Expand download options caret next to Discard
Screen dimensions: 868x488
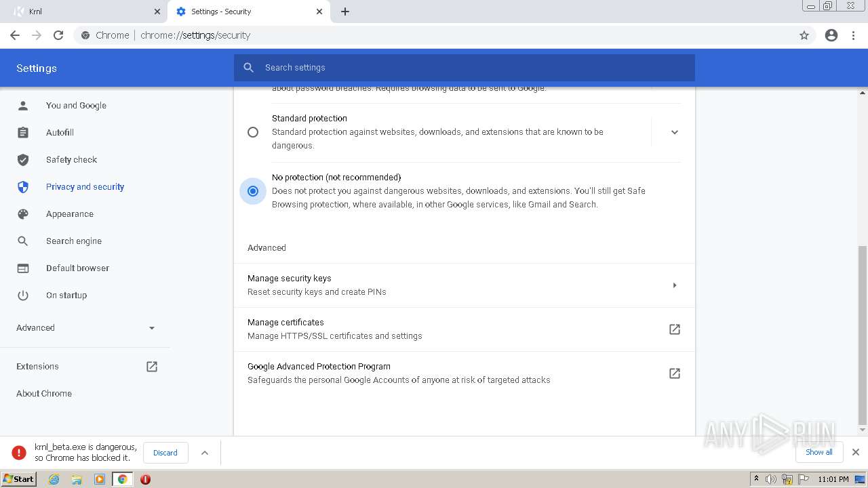[205, 453]
